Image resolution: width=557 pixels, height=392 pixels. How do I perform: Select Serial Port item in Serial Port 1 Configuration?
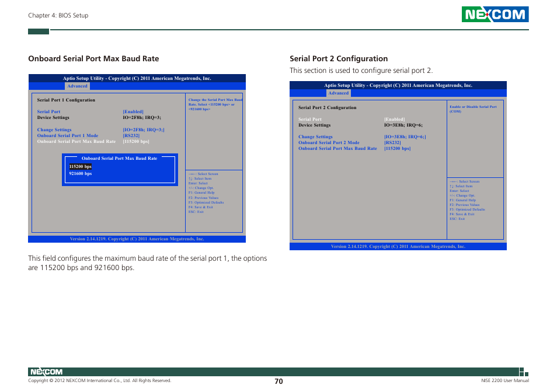coord(48,111)
